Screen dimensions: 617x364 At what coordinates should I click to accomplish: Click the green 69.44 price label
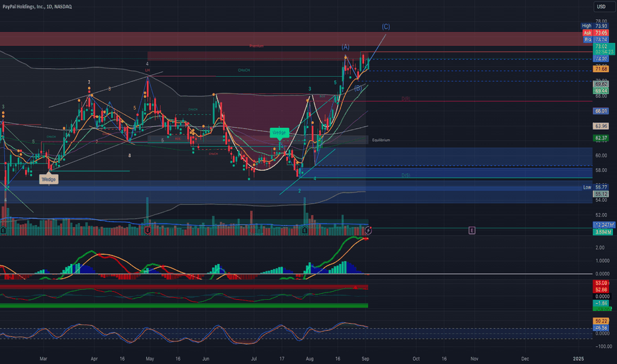601,91
